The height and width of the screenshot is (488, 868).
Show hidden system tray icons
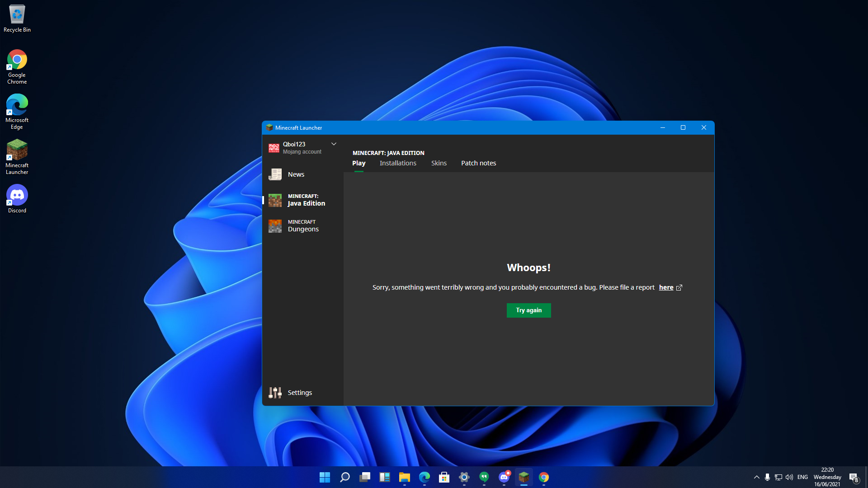pos(756,477)
